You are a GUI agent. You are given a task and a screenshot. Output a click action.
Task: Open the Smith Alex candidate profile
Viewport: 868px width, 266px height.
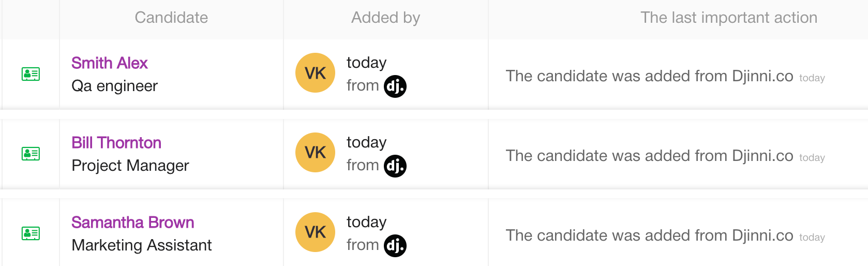coord(110,63)
